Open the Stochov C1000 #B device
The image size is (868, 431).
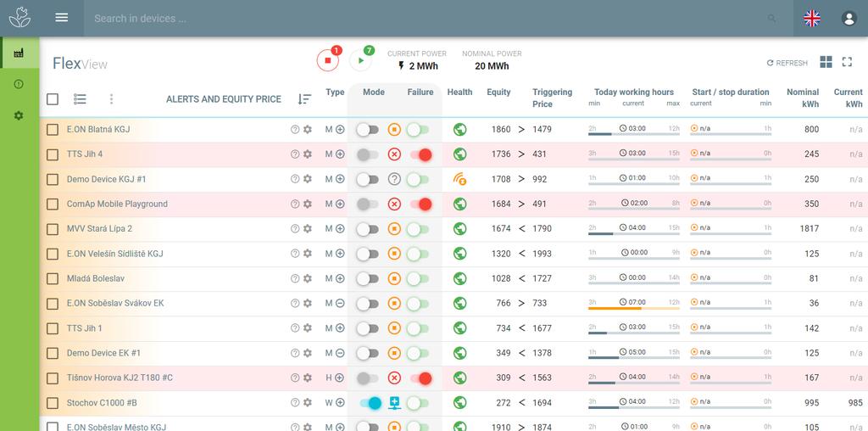point(102,403)
